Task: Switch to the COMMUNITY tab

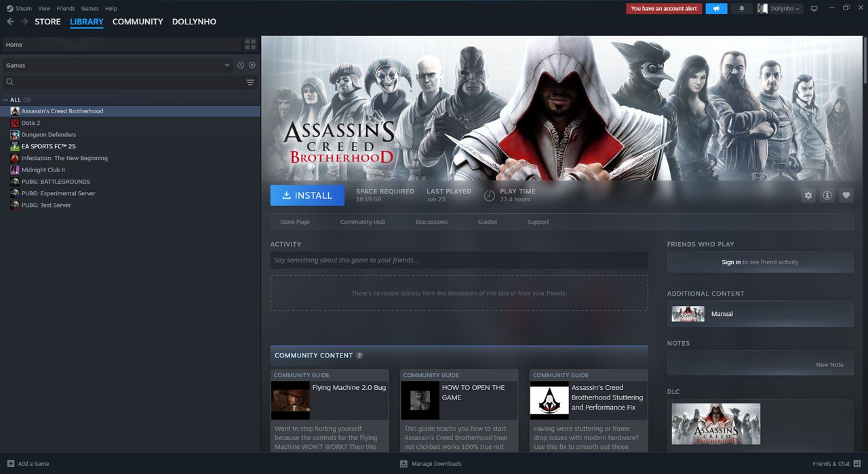Action: point(138,22)
